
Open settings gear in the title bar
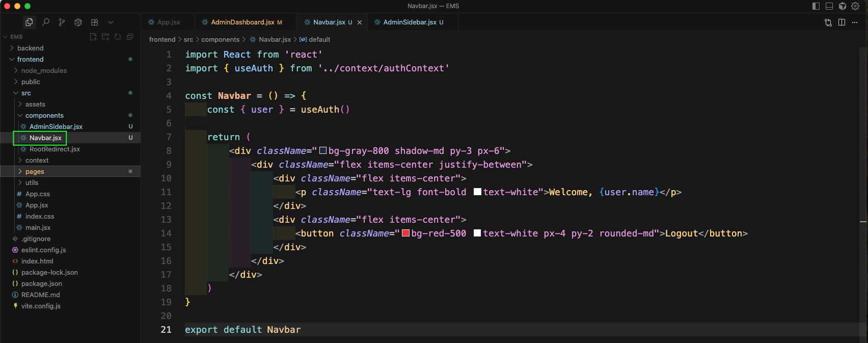(855, 6)
